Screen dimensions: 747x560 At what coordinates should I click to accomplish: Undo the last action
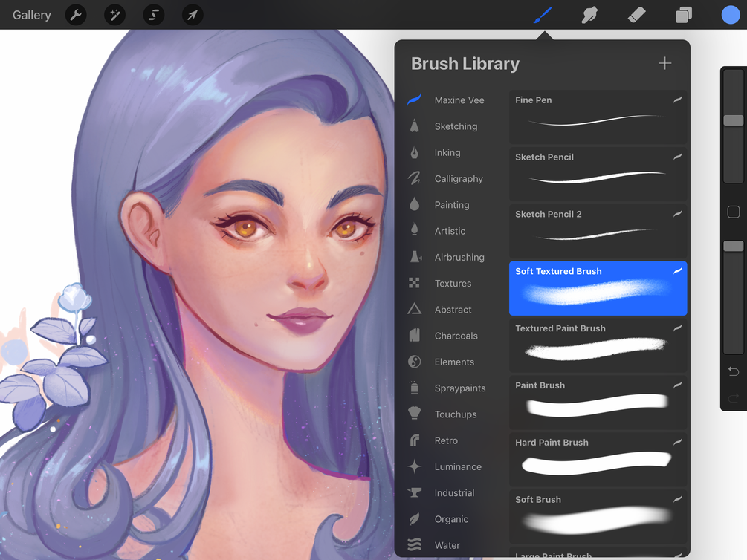click(734, 371)
